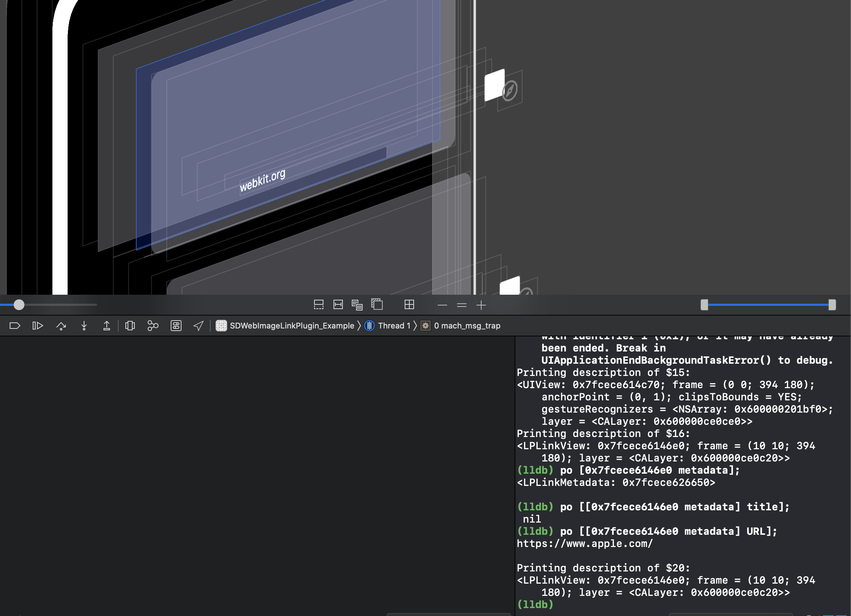Click the 'layer = <CALayer: 0x600000ce0ce0>>' line
Viewport: 851px width, 616px height.
point(647,421)
